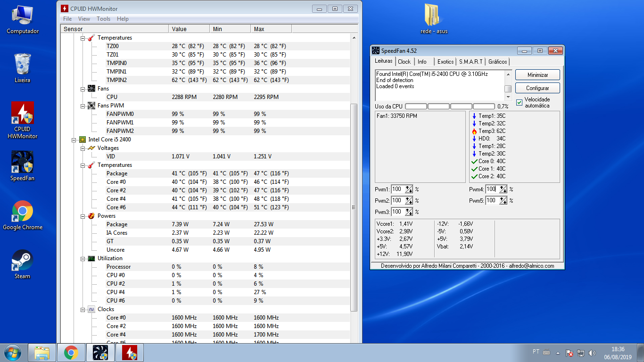The height and width of the screenshot is (362, 644).
Task: Toggle the 'Velocidade automática' checkbox
Action: [x=519, y=102]
